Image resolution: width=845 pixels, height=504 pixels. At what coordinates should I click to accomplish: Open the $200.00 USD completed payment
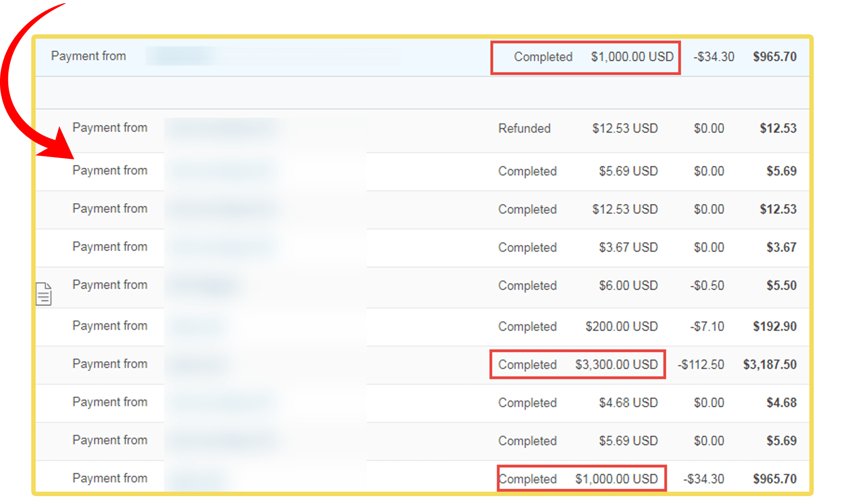click(621, 327)
